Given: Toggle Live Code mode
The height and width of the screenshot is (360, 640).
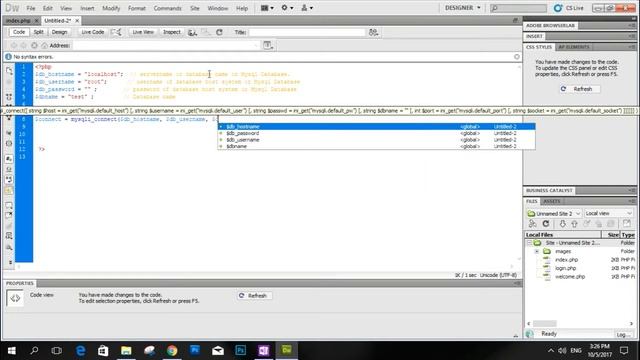Looking at the screenshot, I should pos(93,32).
